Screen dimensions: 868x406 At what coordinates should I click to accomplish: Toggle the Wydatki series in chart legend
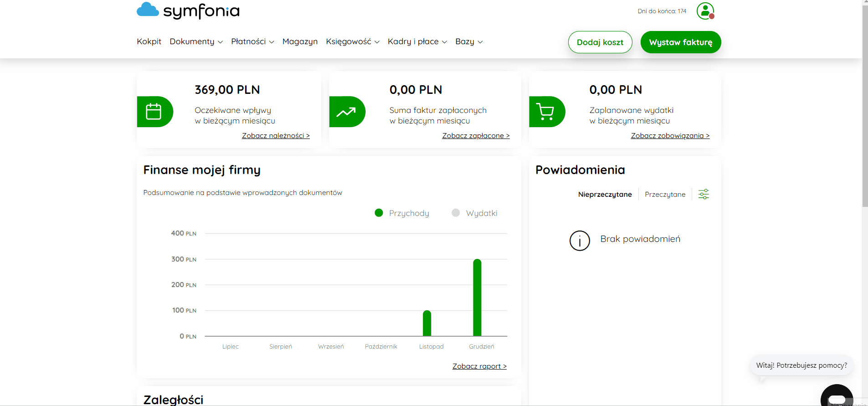tap(474, 213)
